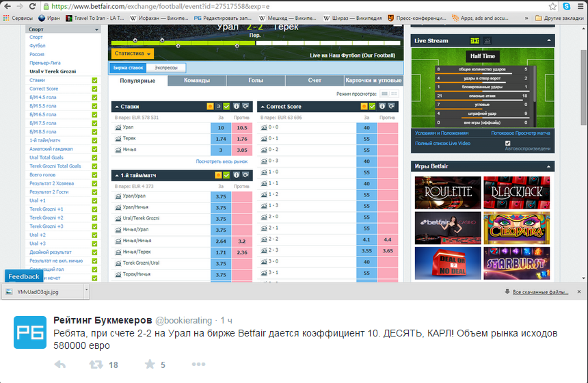This screenshot has height=383, width=588.
Task: Open the Chrome hamburger menu
Action: click(580, 6)
